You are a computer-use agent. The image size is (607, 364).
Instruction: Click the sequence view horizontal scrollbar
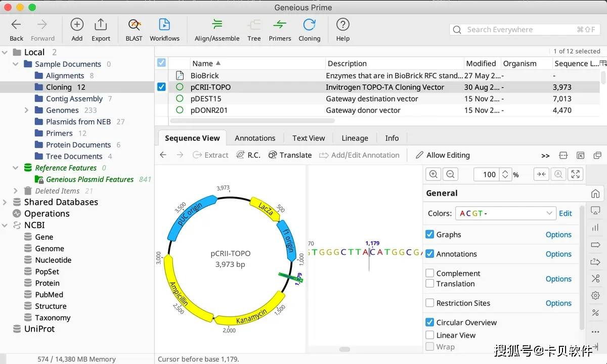[x=344, y=349]
